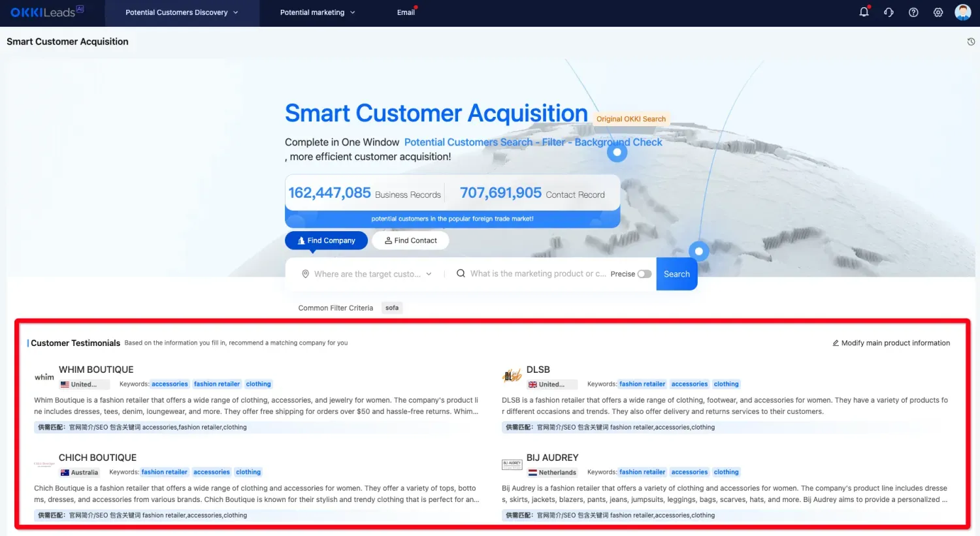Open the WHIM BOUTIQUE company title
This screenshot has width=980, height=536.
96,370
